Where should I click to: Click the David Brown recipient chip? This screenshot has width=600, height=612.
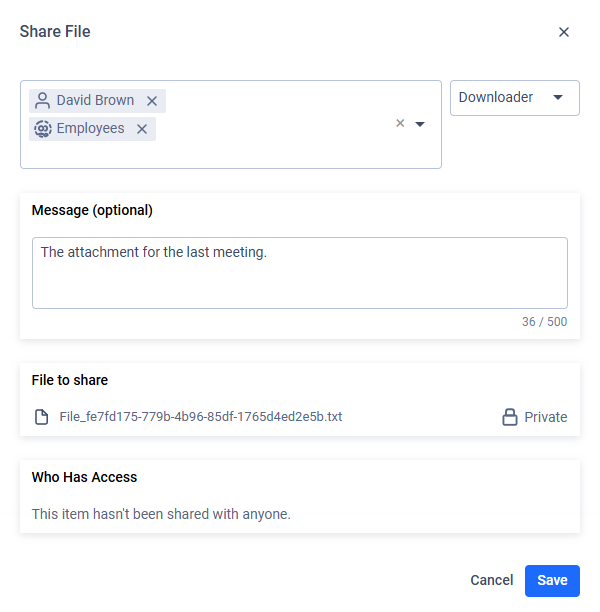[97, 101]
